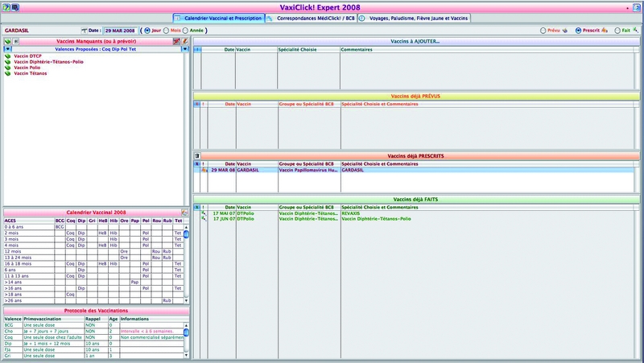Click the green vaccine icon in Vaccins Manquants header
Viewport: 644px width, 363px height.
click(x=7, y=40)
